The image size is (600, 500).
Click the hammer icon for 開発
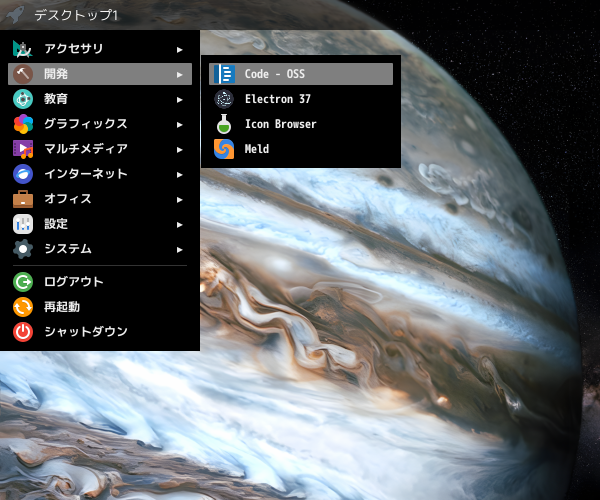(23, 74)
